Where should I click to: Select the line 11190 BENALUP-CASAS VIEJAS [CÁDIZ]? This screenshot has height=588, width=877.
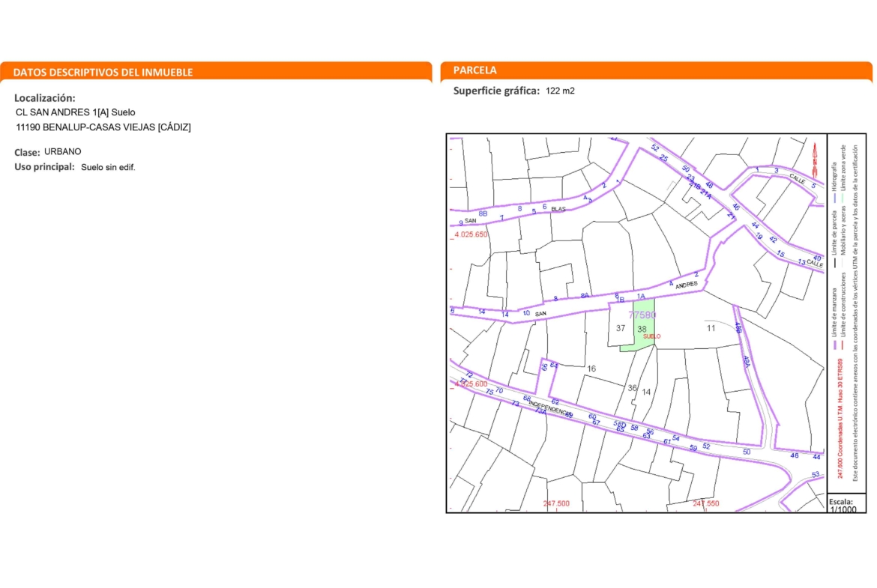point(103,127)
